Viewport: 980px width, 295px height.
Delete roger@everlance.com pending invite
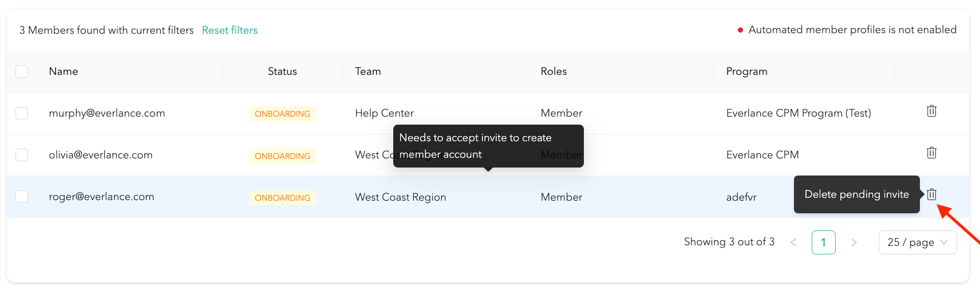931,195
